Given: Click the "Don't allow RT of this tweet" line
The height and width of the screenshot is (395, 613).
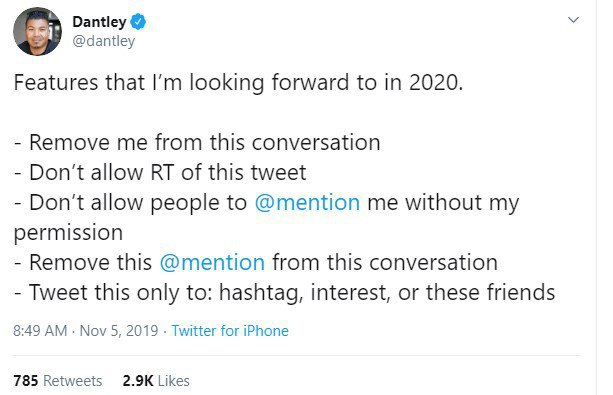Looking at the screenshot, I should 168,172.
